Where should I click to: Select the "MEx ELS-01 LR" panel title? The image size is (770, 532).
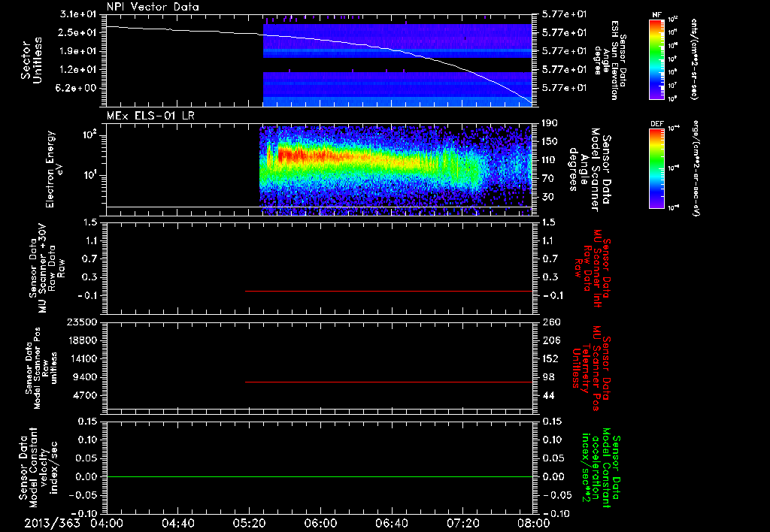pos(150,116)
